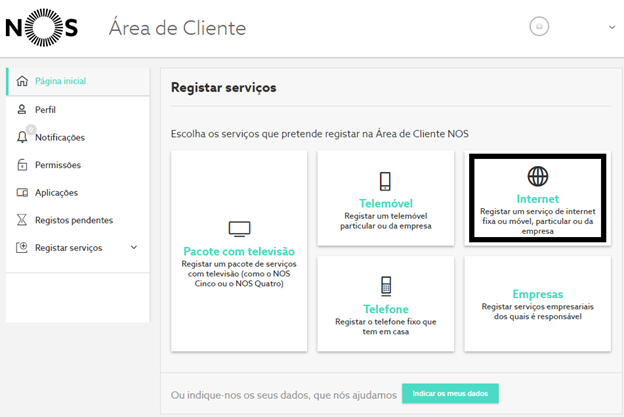Click the globe icon in Internet card
624x417 pixels.
coord(538,176)
